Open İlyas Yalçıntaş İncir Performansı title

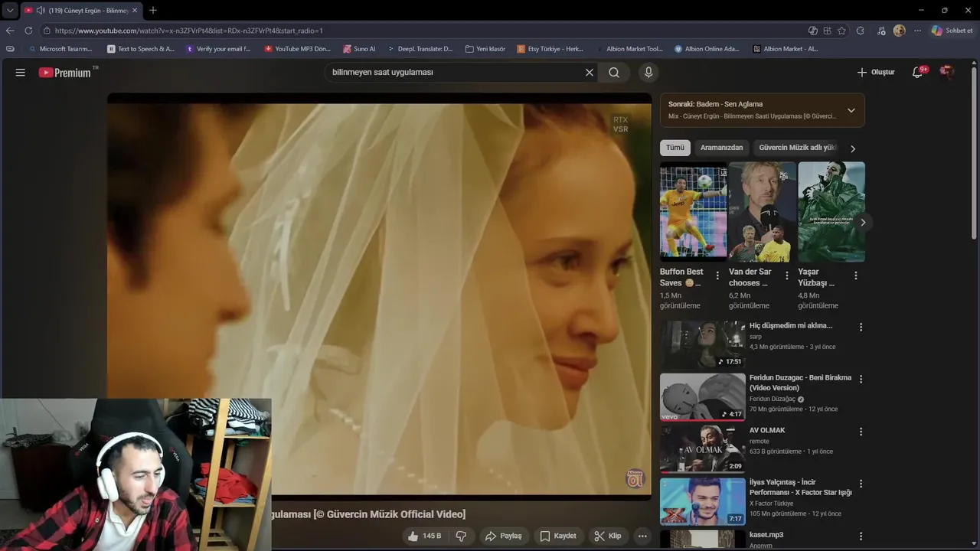tap(800, 487)
